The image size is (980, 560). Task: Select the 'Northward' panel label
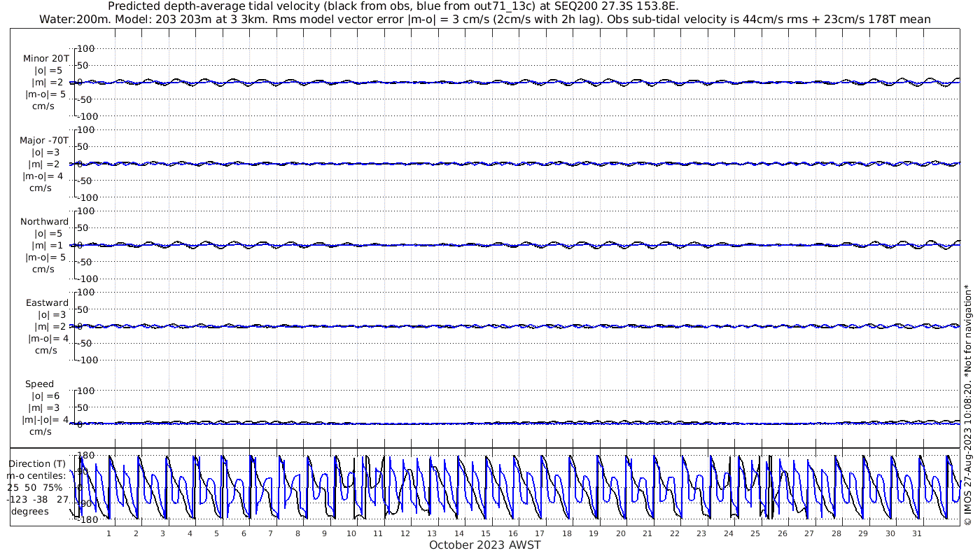44,221
